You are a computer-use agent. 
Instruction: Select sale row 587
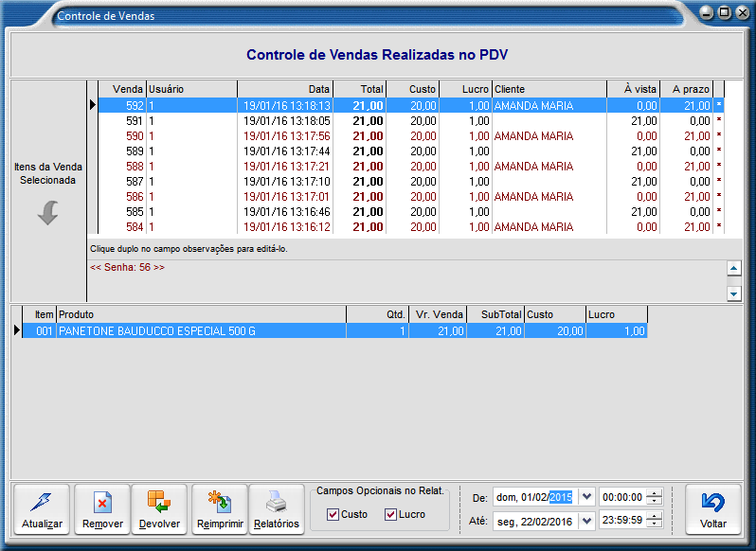[411, 182]
